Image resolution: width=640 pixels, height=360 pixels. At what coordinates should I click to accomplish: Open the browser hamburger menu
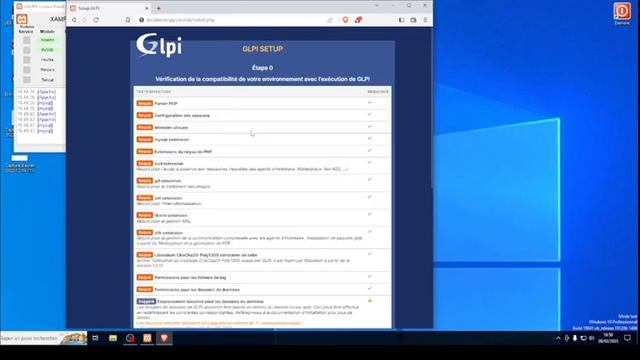(x=425, y=20)
